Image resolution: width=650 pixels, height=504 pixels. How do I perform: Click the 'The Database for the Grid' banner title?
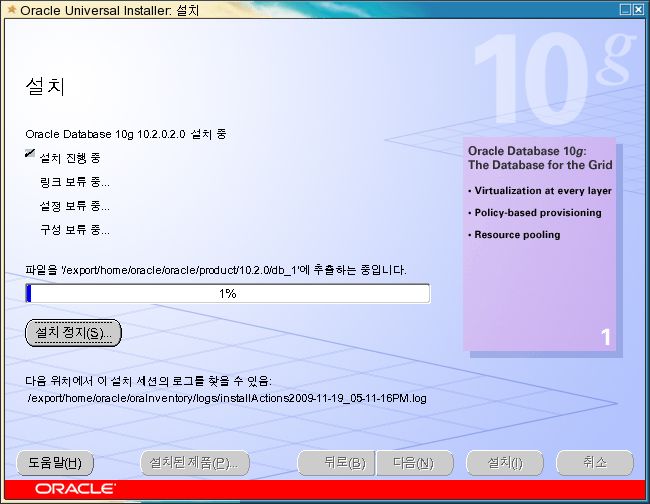540,165
